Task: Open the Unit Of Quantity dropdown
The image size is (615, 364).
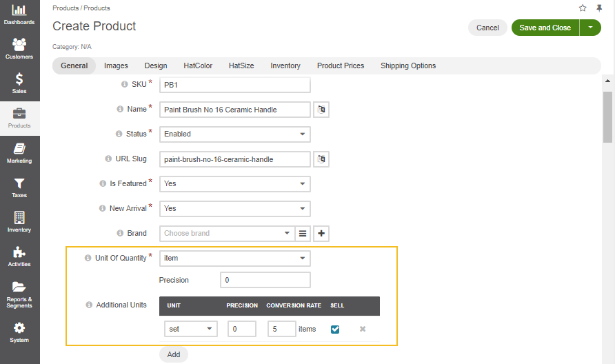Action: point(234,259)
